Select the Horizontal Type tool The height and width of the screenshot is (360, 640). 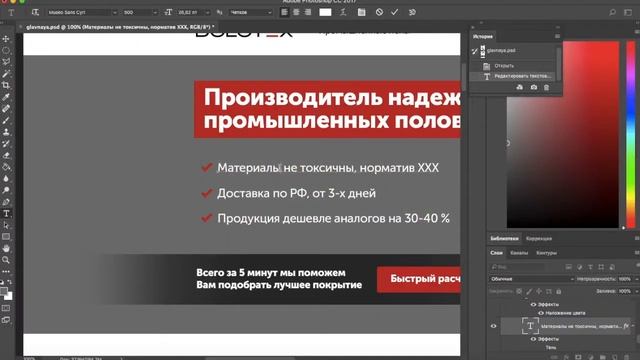point(6,213)
